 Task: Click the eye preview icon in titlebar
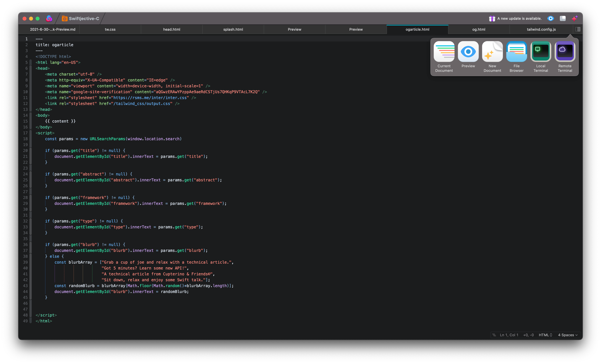[551, 18]
